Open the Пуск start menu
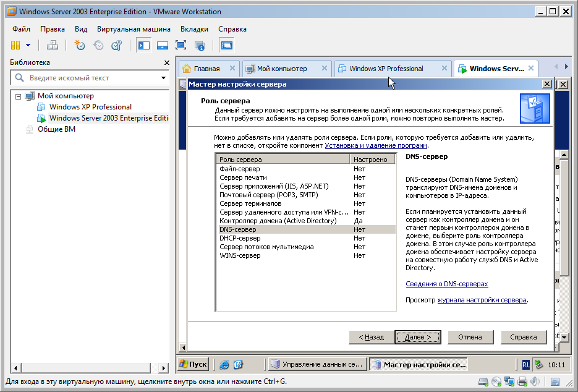Image resolution: width=578 pixels, height=392 pixels. pos(193,364)
